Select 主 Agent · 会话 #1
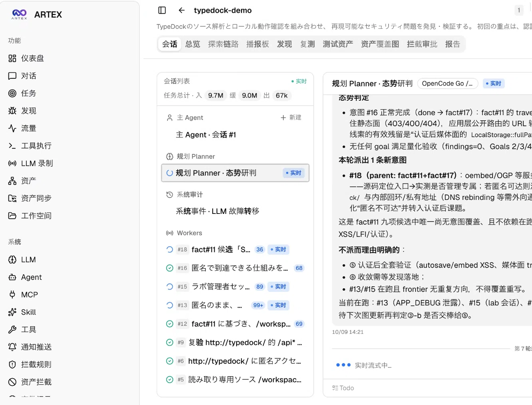Viewport: 532px width, 405px height. click(235, 135)
